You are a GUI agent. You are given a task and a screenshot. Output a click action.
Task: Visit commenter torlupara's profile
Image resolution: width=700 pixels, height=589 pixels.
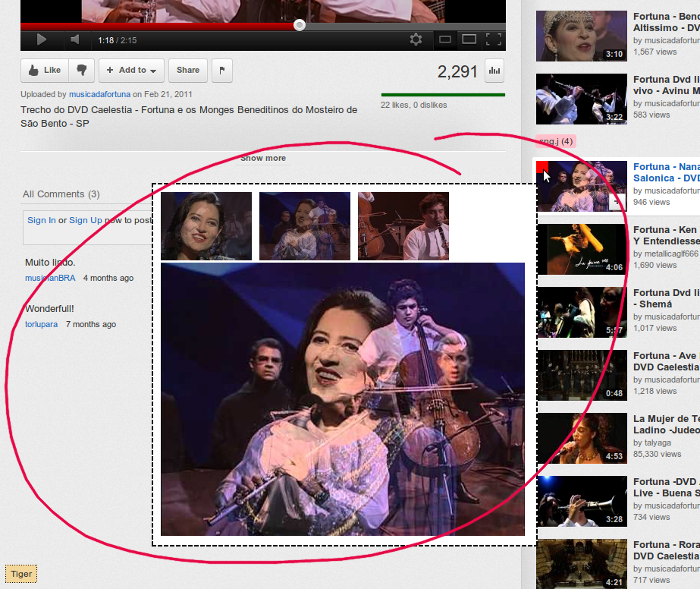(41, 324)
